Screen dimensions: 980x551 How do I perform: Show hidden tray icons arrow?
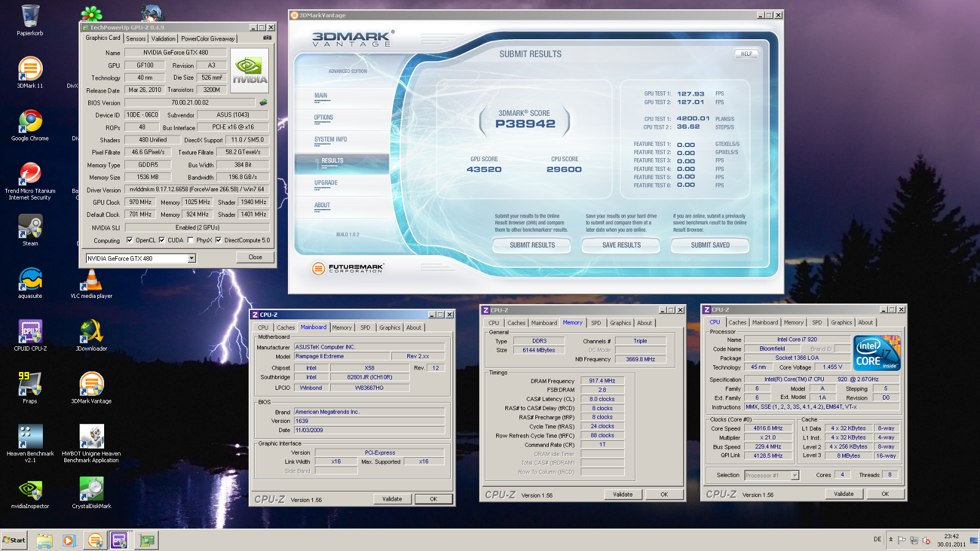tap(891, 540)
